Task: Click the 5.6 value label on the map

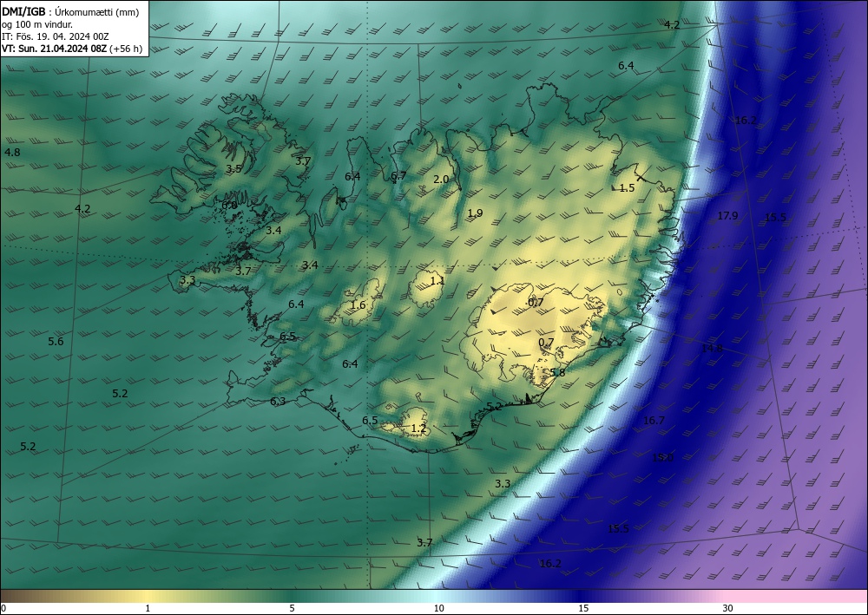Action: click(x=56, y=341)
